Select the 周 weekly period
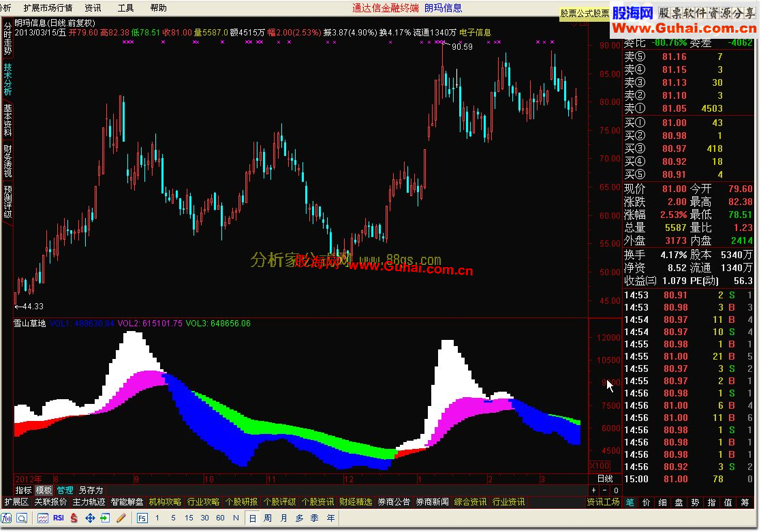This screenshot has height=532, width=761. [268, 518]
